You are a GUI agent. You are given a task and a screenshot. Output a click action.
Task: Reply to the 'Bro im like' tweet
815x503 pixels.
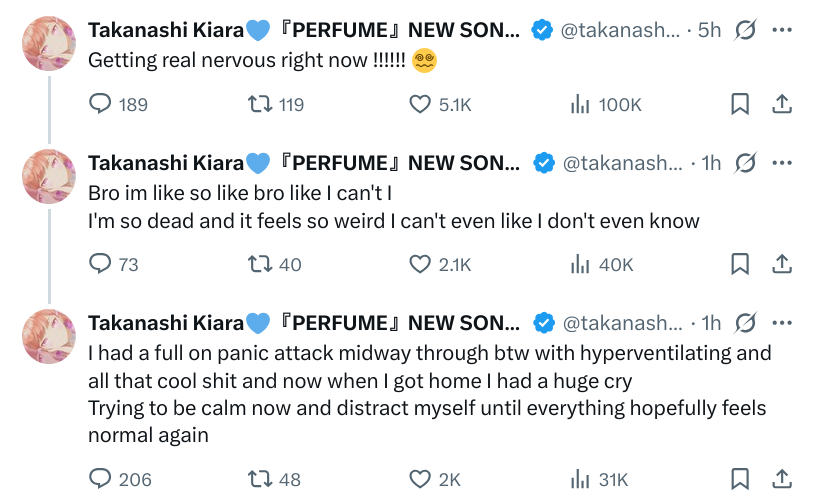(101, 264)
